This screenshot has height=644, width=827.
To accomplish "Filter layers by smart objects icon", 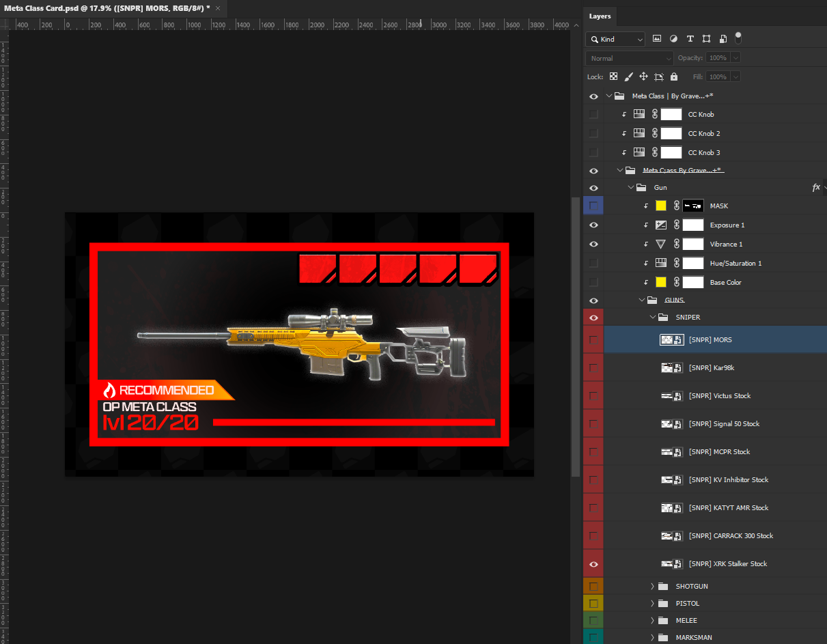I will pyautogui.click(x=723, y=39).
